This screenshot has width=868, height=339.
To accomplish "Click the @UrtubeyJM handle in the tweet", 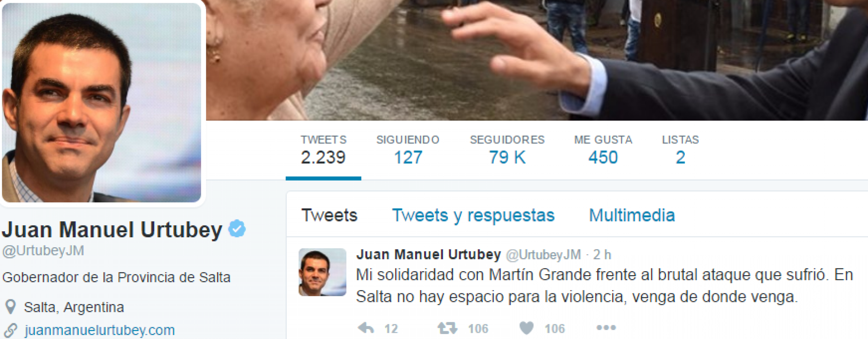I will (x=543, y=255).
